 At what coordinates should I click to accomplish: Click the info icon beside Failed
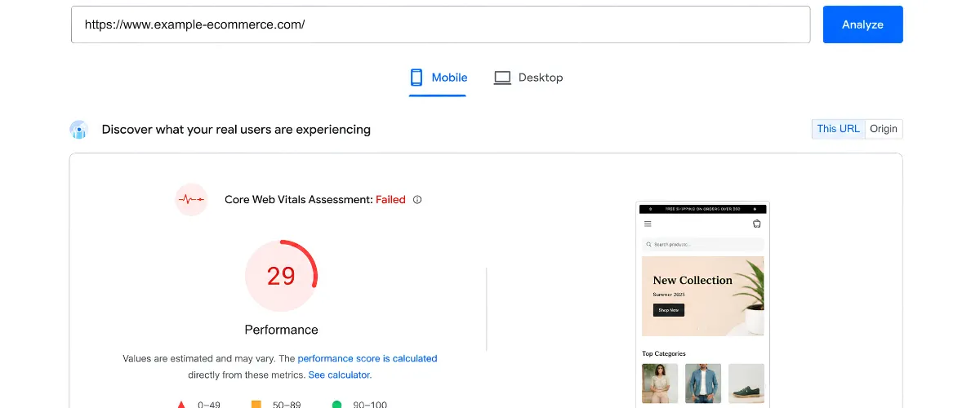coord(417,199)
